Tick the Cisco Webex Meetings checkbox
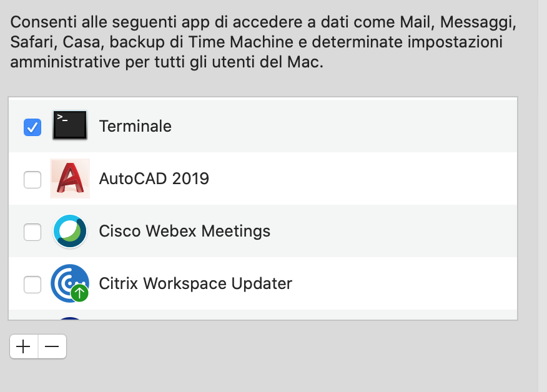Screen dimensions: 547x392 point(32,232)
